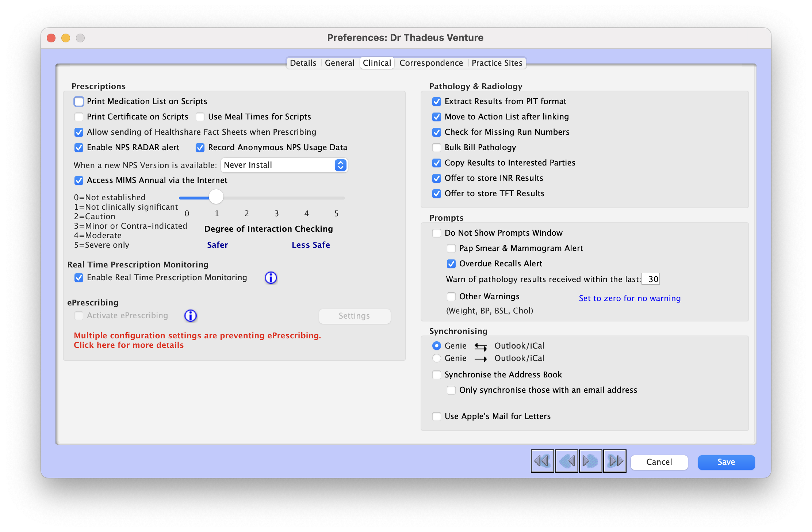
Task: Go to the previous record
Action: click(566, 461)
